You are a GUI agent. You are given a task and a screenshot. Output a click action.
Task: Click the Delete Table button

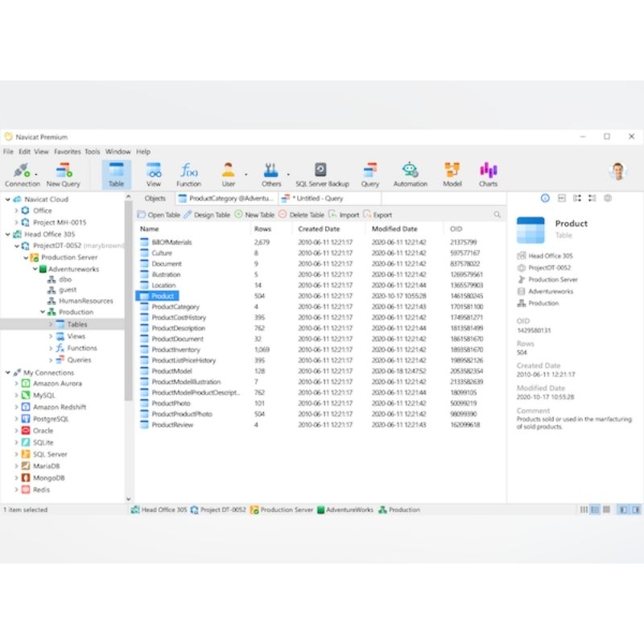click(301, 215)
